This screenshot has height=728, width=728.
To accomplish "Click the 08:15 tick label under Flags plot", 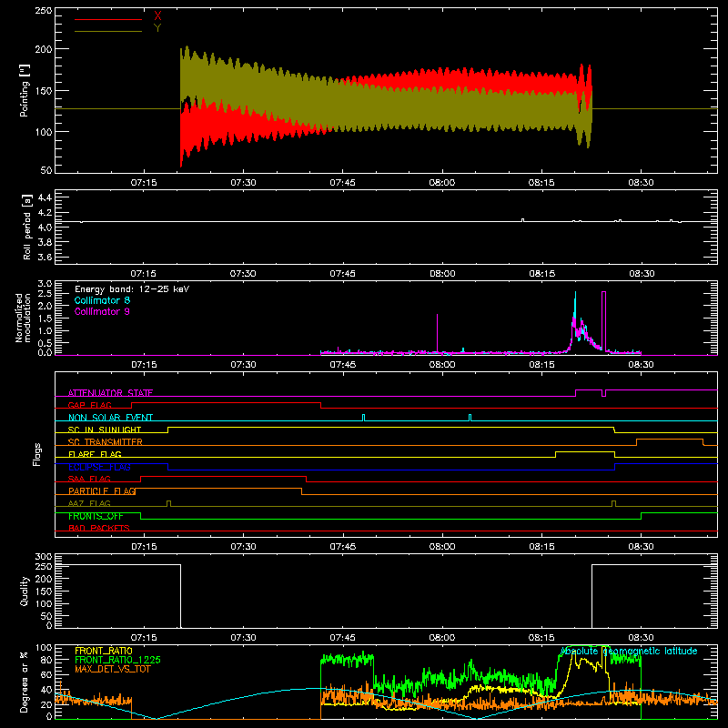I will click(541, 547).
